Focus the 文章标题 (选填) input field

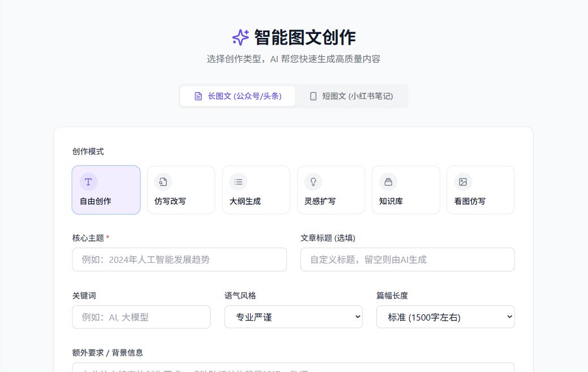point(407,259)
